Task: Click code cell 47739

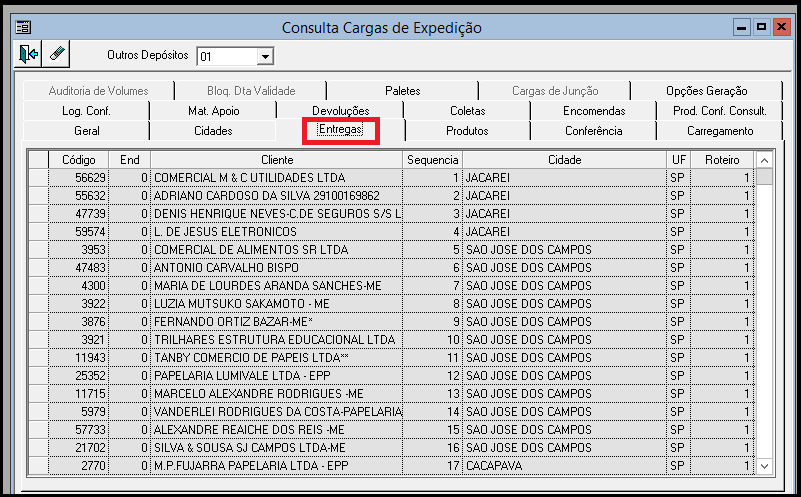Action: coord(79,214)
